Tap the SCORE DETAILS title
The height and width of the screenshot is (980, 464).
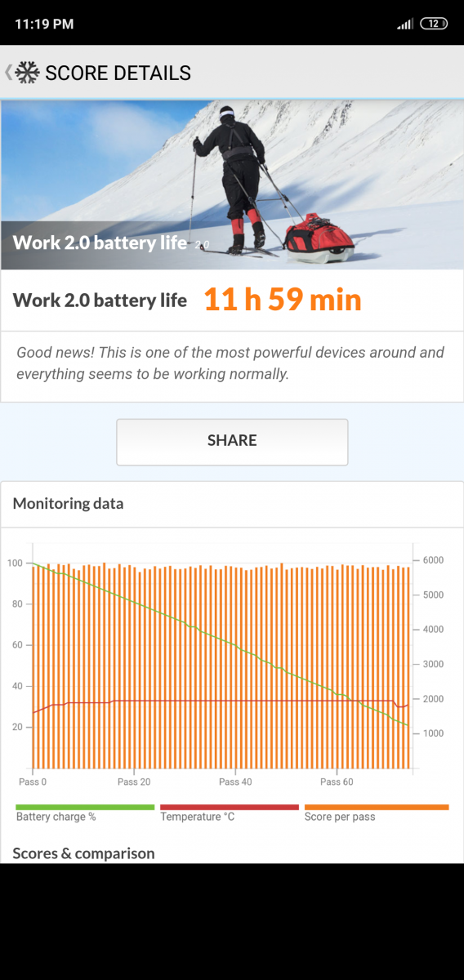pos(118,73)
